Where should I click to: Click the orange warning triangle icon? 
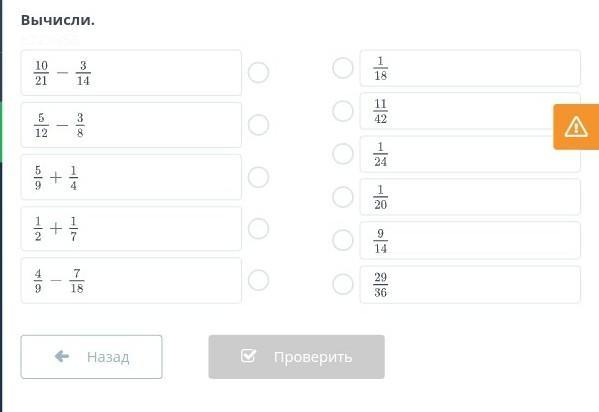click(x=576, y=127)
